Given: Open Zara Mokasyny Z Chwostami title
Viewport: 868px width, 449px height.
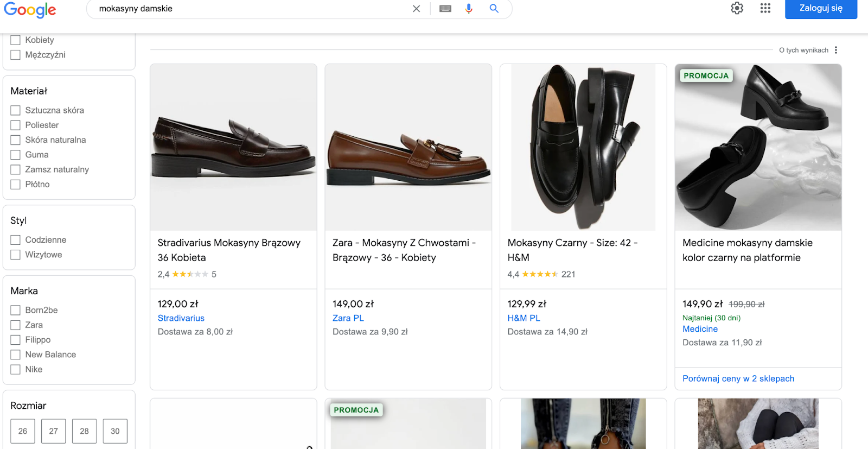Looking at the screenshot, I should click(x=404, y=250).
